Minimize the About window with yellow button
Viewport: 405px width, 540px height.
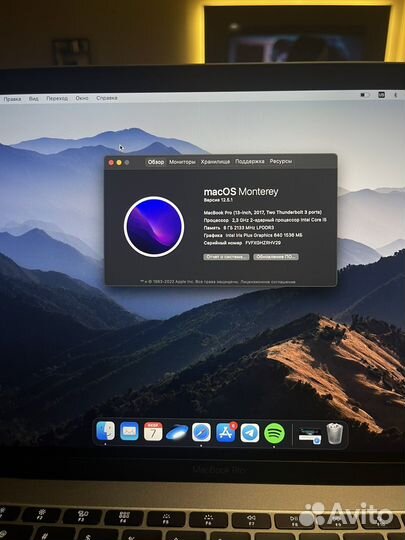point(119,163)
